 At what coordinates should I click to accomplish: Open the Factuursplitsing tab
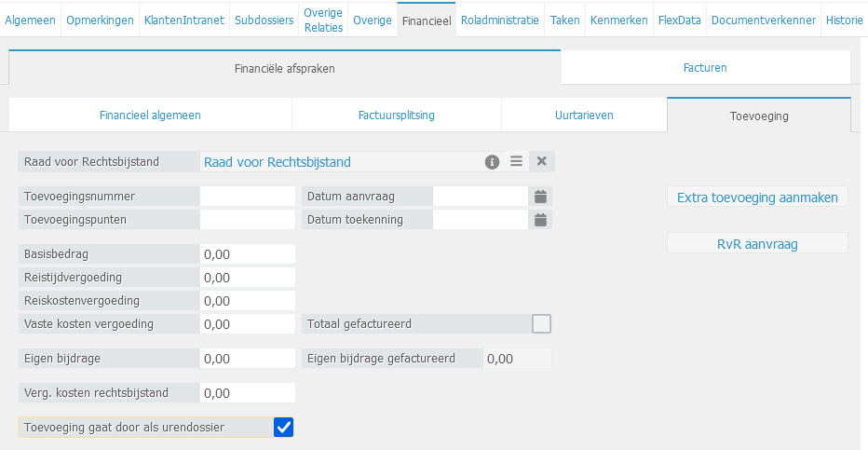click(397, 116)
